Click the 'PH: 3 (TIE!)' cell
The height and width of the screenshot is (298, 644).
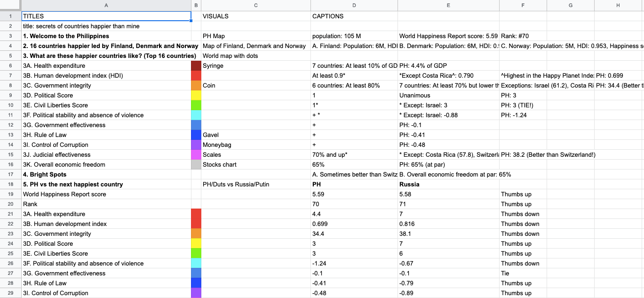523,105
